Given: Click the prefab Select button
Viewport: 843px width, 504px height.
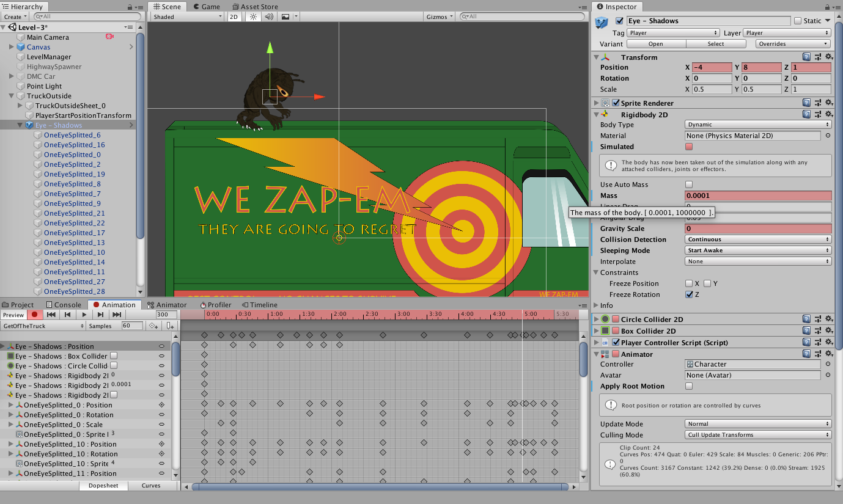Looking at the screenshot, I should tap(716, 44).
